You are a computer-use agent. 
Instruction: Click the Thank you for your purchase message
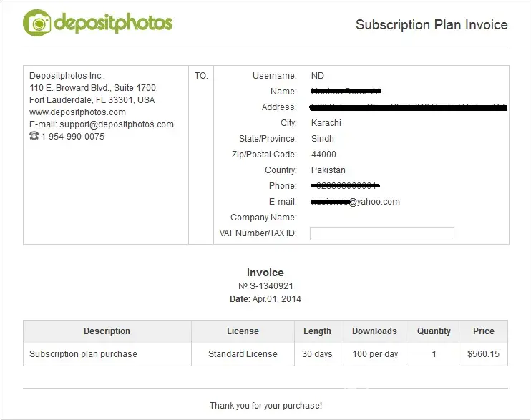tap(265, 406)
